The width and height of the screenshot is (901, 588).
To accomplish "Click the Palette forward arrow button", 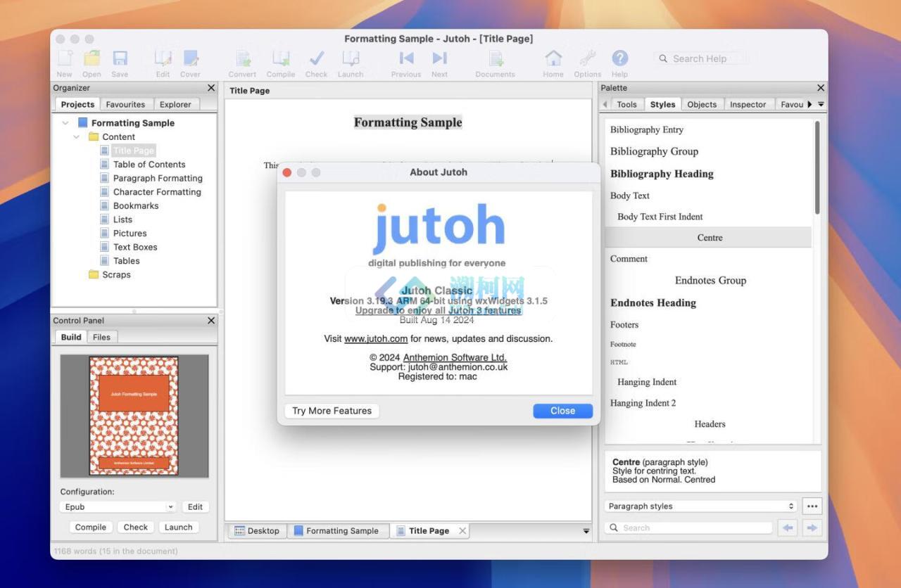I will click(x=812, y=528).
